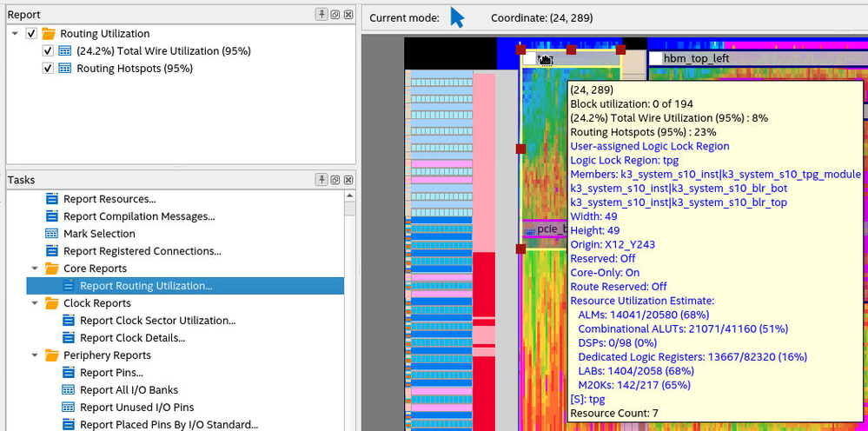868x431 pixels.
Task: Click the Report All I/O Banks icon
Action: pos(69,390)
